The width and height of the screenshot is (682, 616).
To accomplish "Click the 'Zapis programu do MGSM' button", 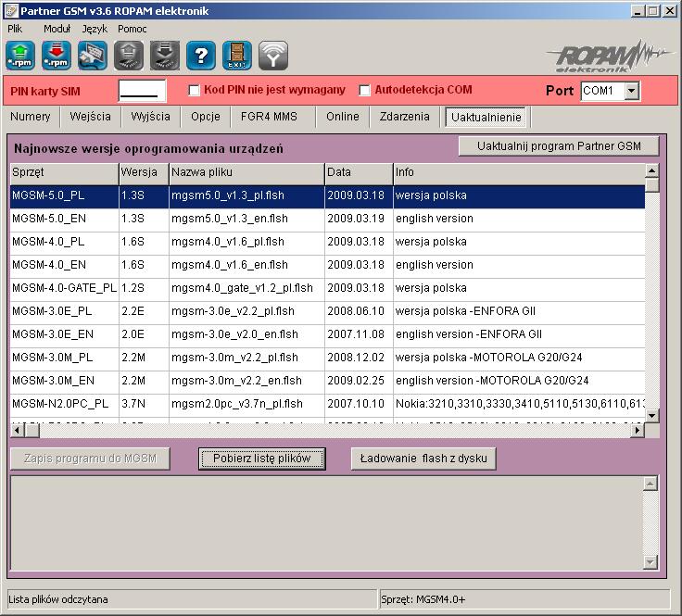I will (90, 459).
